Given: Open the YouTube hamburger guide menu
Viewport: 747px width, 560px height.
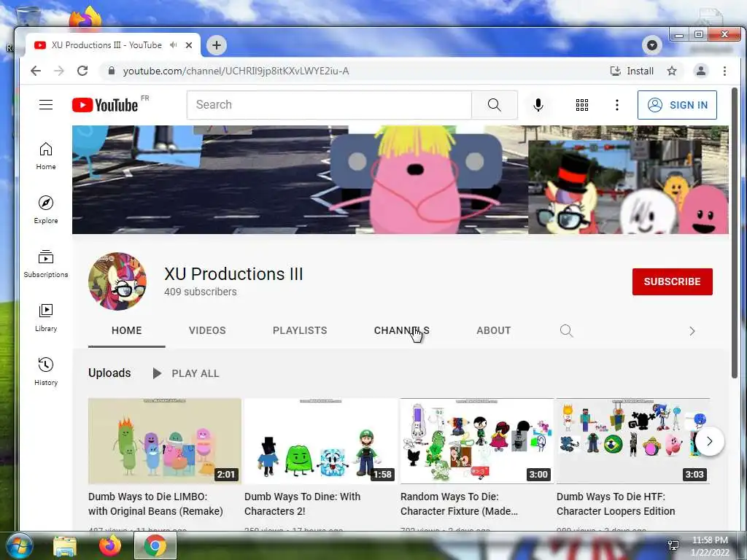Looking at the screenshot, I should [46, 105].
